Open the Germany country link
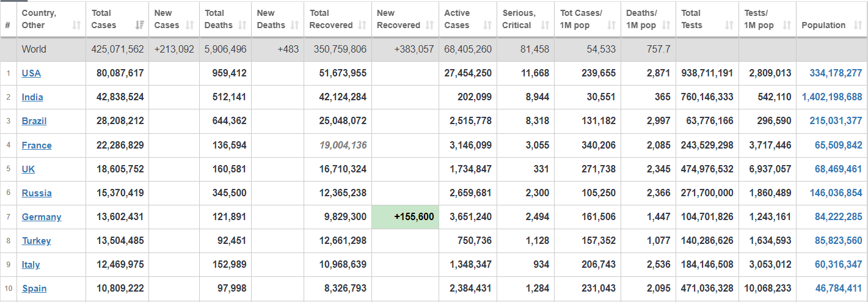Image resolution: width=868 pixels, height=302 pixels. pos(42,217)
